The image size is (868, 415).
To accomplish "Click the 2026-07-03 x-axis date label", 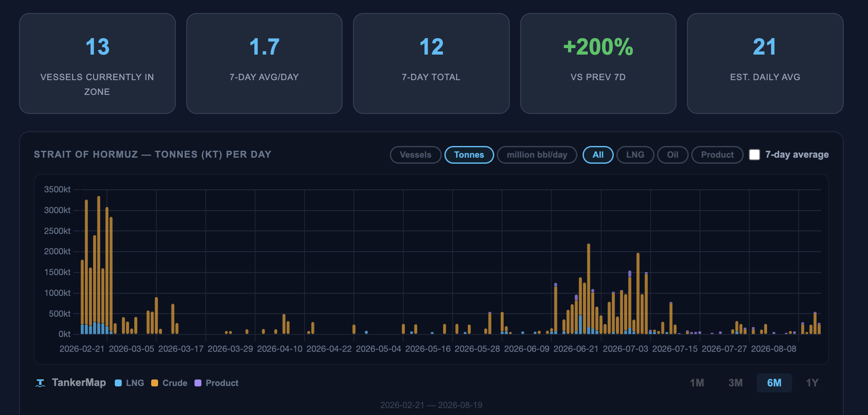I will [625, 349].
